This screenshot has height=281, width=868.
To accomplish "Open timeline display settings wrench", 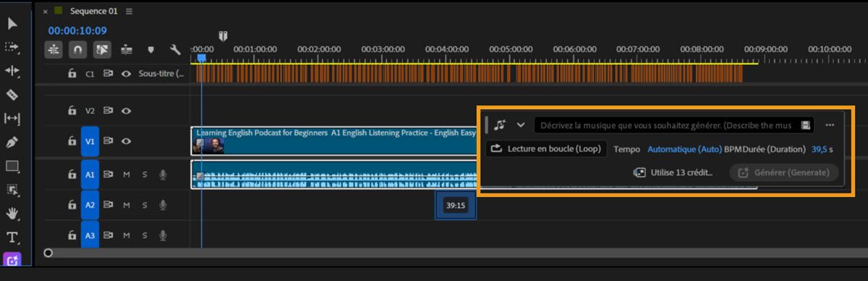I will 174,49.
